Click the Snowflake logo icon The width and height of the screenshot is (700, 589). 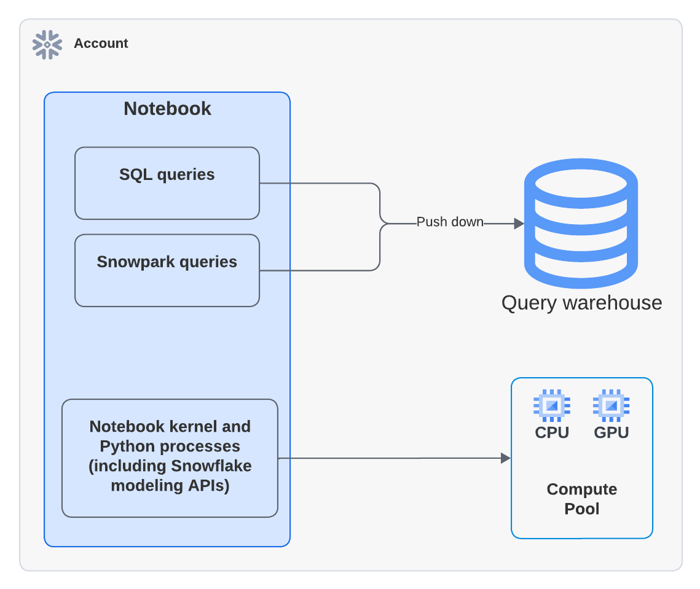(47, 44)
